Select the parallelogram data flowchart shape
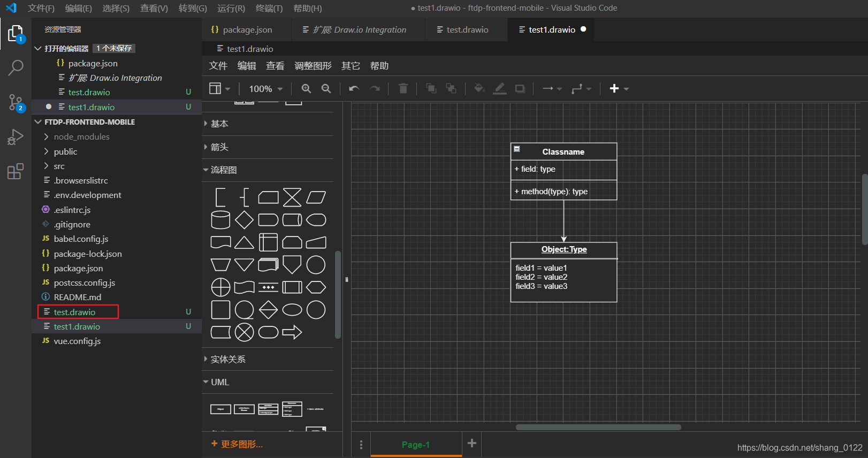The width and height of the screenshot is (868, 458). point(316,197)
